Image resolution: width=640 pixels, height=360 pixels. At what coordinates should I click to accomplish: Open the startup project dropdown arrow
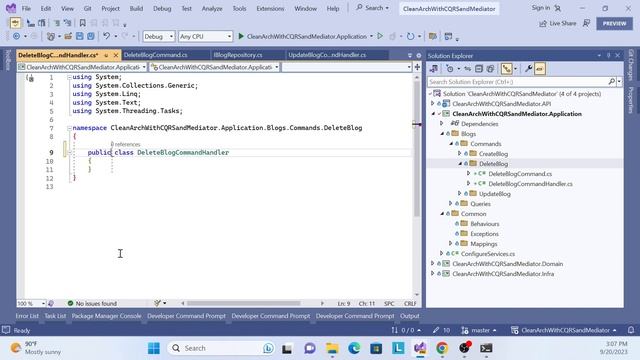coord(371,36)
